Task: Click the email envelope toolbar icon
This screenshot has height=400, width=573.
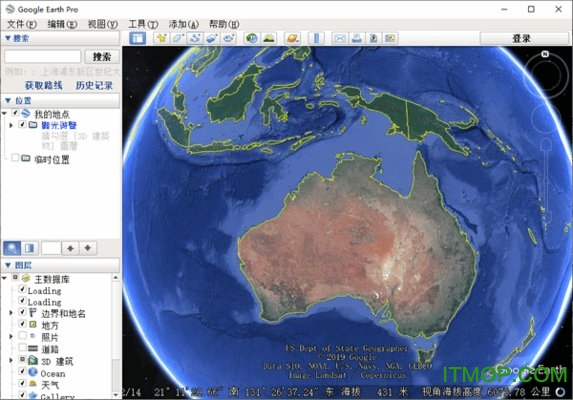Action: click(x=340, y=38)
